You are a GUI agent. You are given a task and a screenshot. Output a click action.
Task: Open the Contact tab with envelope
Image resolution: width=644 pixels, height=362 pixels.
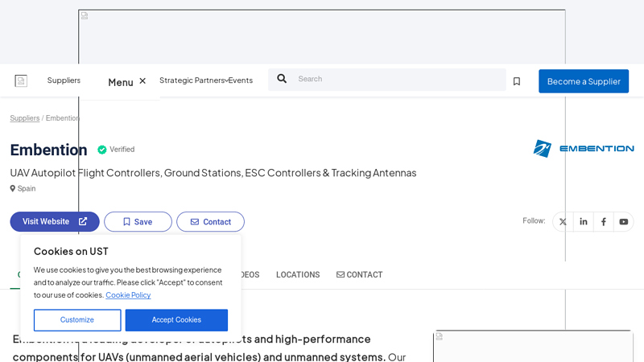pos(359,275)
